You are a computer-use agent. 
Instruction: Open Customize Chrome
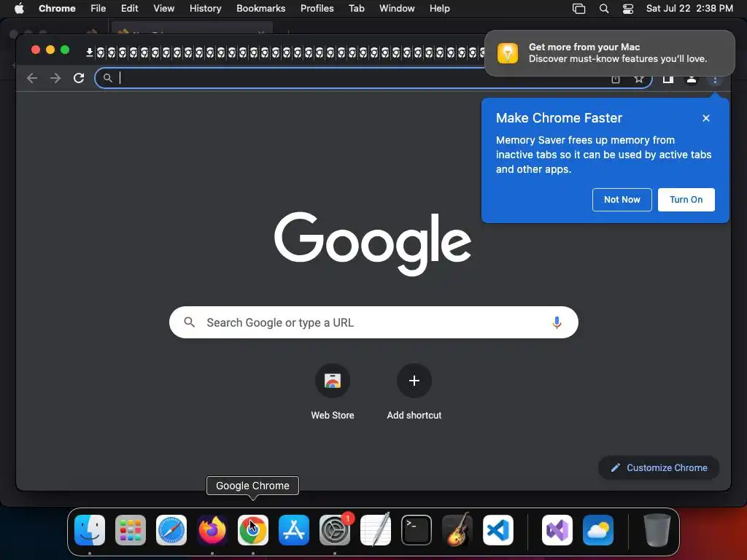click(x=659, y=467)
